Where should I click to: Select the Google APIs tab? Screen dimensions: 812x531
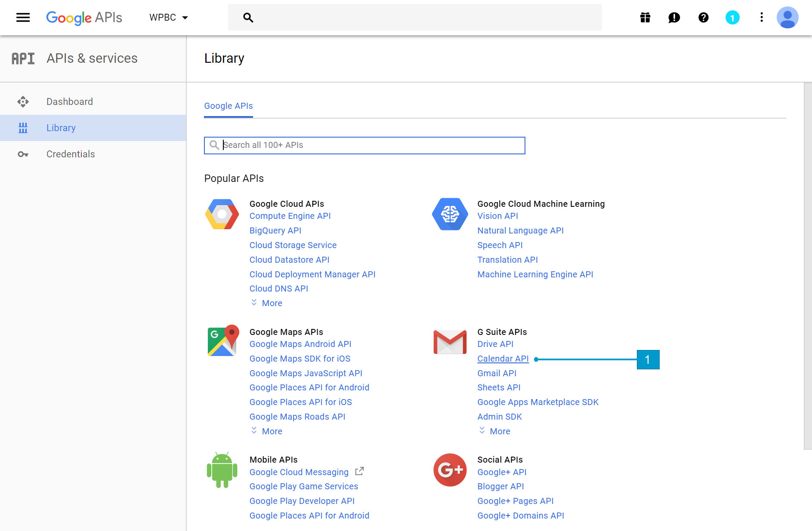(x=228, y=106)
